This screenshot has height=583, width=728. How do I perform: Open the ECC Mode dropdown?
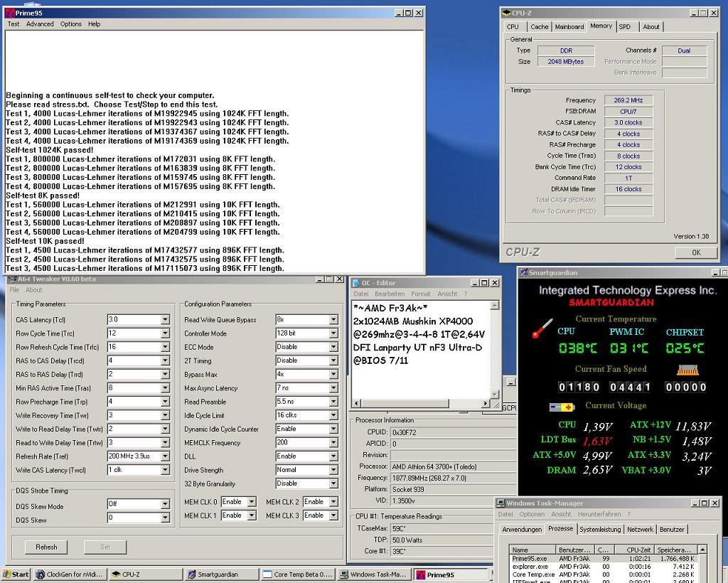333,347
